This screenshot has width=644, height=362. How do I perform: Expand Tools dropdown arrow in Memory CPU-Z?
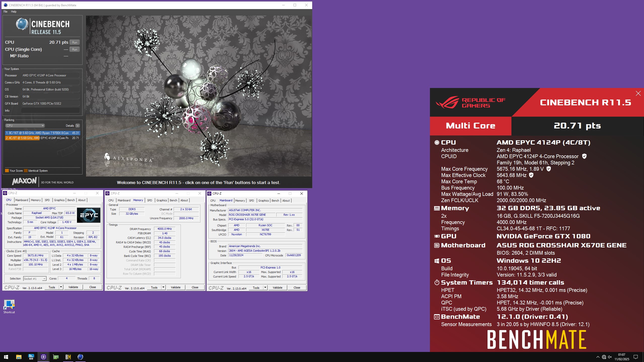pyautogui.click(x=163, y=287)
